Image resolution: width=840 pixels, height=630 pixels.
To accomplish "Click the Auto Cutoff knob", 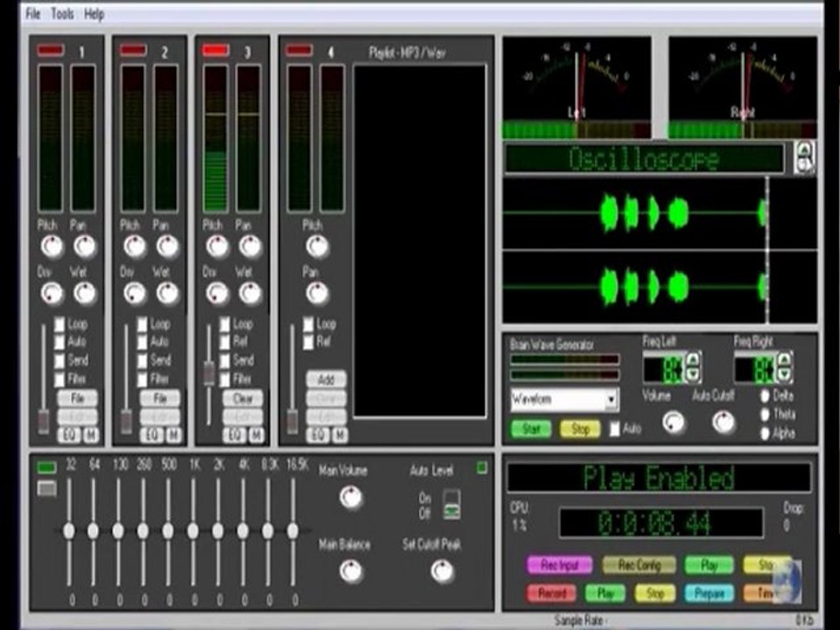I will pyautogui.click(x=724, y=423).
